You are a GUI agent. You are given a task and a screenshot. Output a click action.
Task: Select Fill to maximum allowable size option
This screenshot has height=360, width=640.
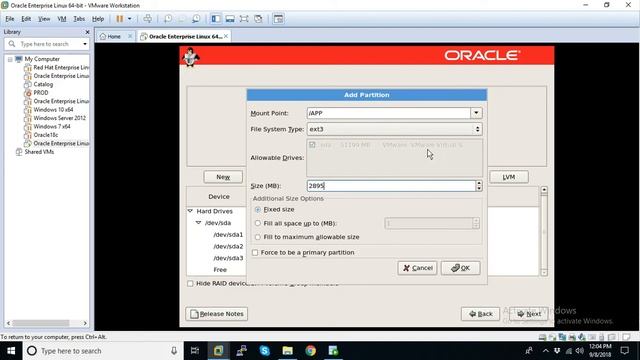click(258, 237)
